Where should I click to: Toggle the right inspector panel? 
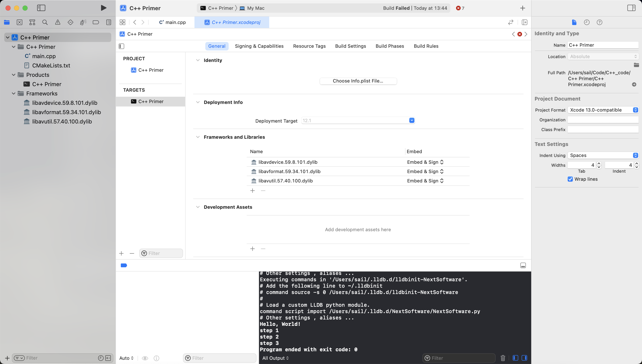click(631, 8)
